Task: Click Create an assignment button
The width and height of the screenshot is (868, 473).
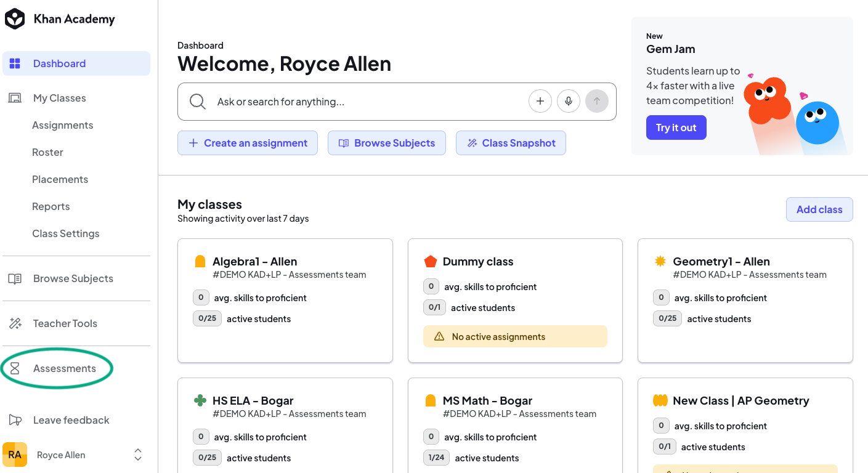Action: coord(248,143)
